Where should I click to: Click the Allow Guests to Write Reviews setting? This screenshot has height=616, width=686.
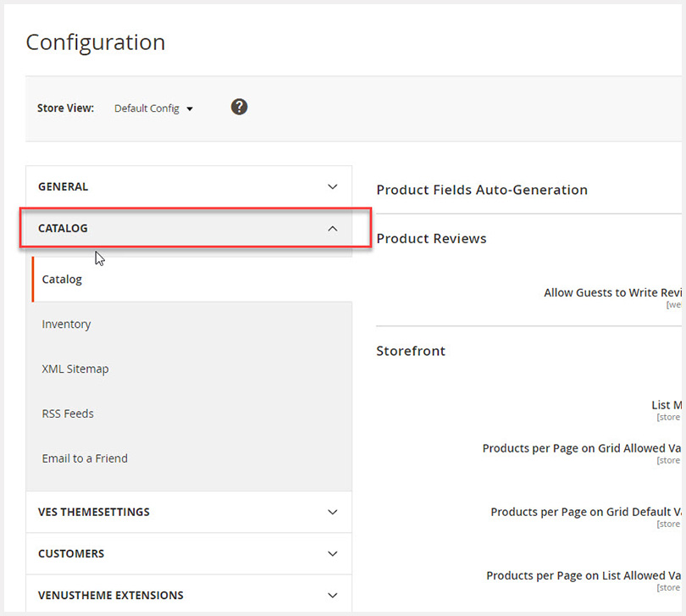[612, 292]
